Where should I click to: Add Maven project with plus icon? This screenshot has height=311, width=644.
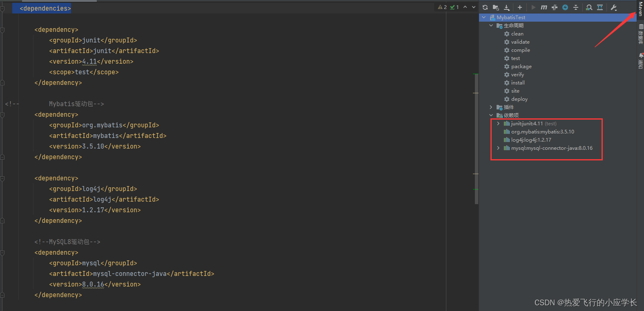[x=520, y=7]
